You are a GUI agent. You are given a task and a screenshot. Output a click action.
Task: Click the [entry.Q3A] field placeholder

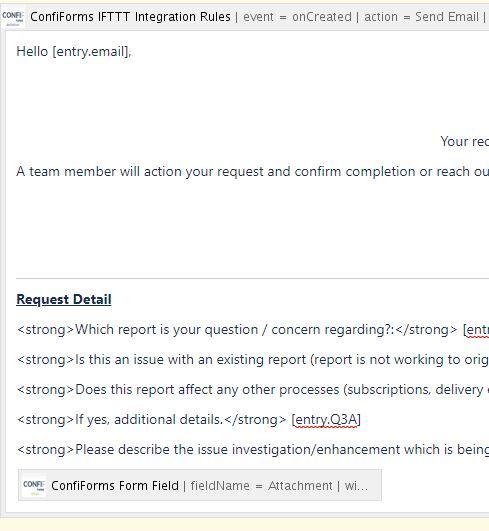[326, 420]
